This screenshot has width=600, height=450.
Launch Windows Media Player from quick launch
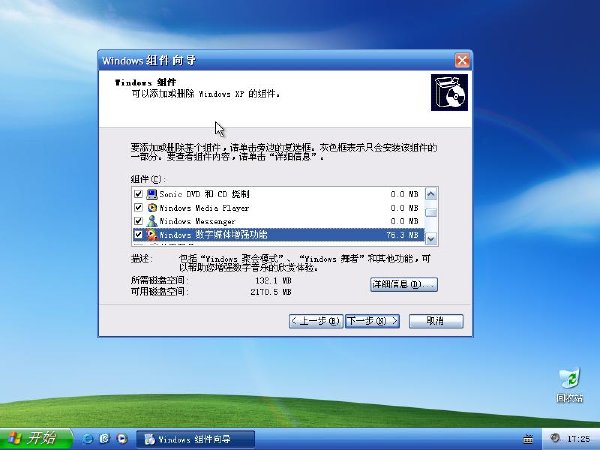point(122,439)
